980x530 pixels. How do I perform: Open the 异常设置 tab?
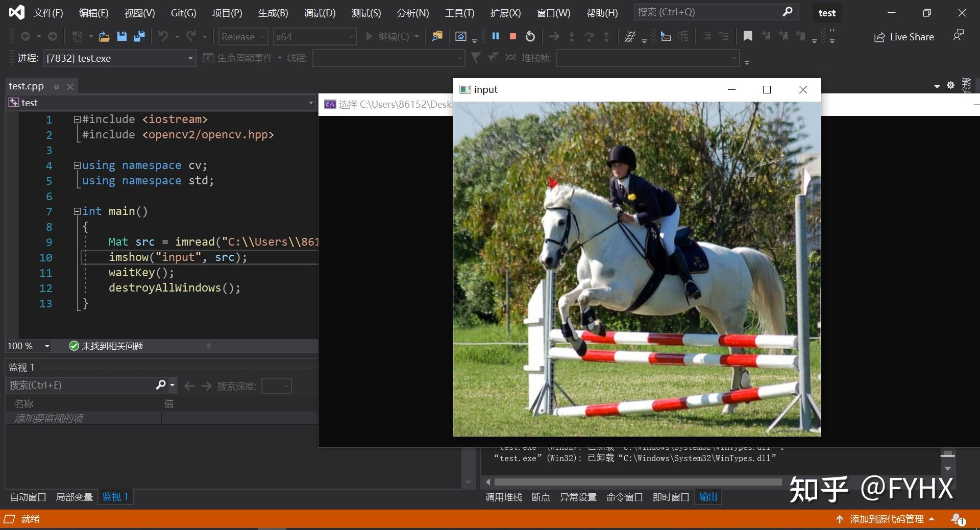578,497
